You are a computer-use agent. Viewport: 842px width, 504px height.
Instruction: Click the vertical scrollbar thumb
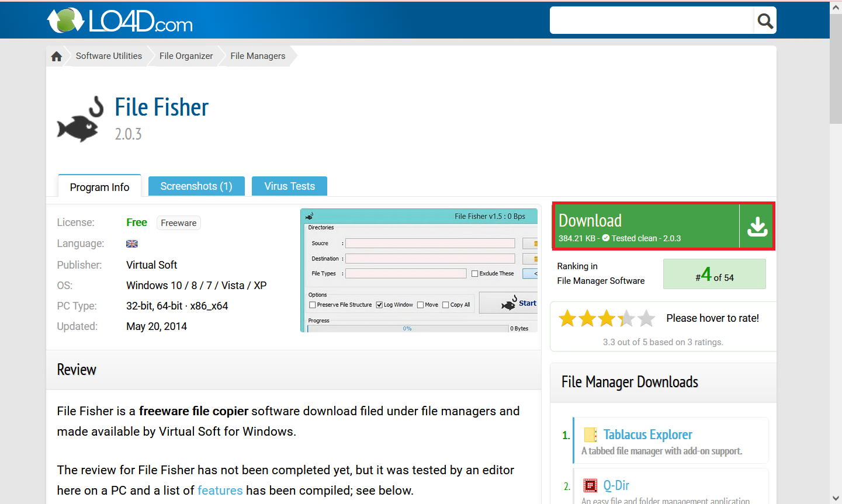pyautogui.click(x=836, y=69)
